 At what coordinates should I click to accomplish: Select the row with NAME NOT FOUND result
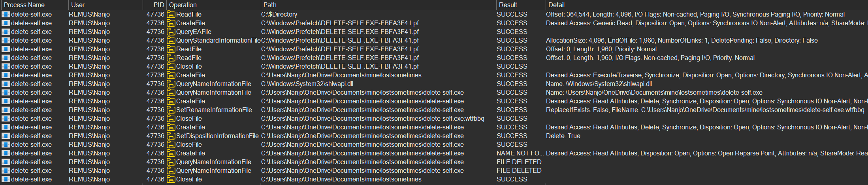pyautogui.click(x=434, y=153)
